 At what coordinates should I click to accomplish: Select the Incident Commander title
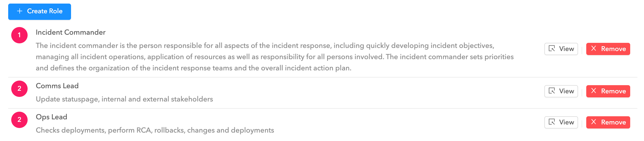tap(71, 32)
